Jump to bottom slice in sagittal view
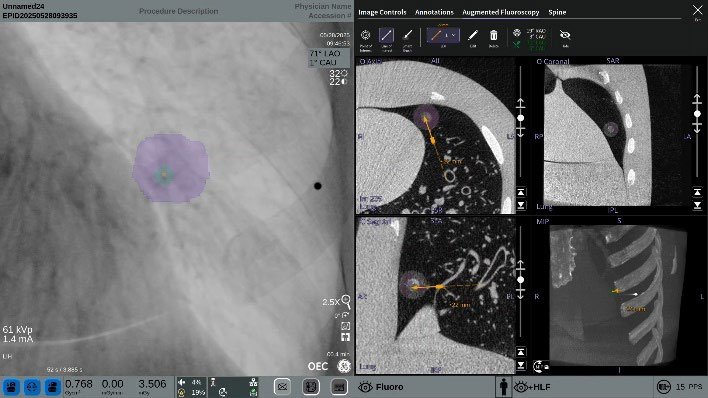 point(521,365)
